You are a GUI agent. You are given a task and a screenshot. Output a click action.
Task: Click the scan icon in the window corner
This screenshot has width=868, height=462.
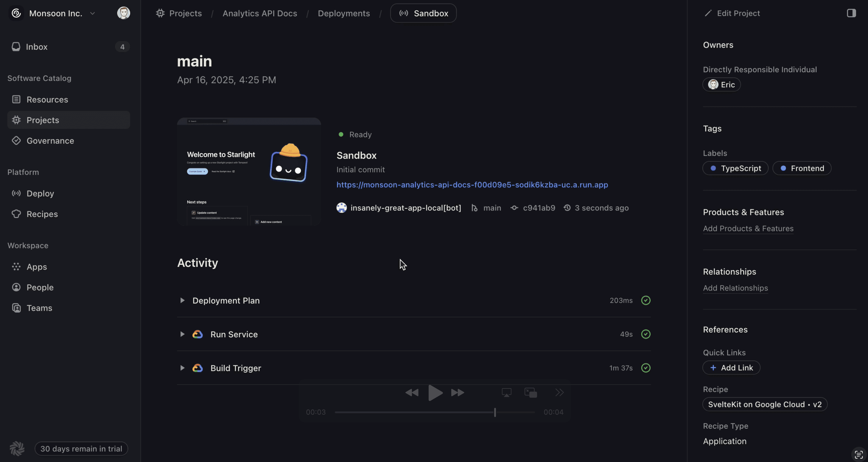coord(858,455)
